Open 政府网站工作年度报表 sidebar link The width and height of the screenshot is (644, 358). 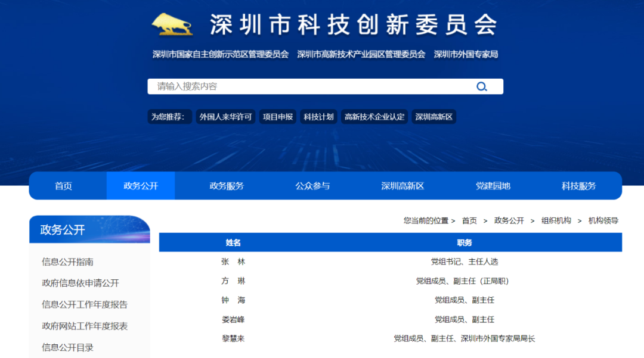tap(85, 326)
